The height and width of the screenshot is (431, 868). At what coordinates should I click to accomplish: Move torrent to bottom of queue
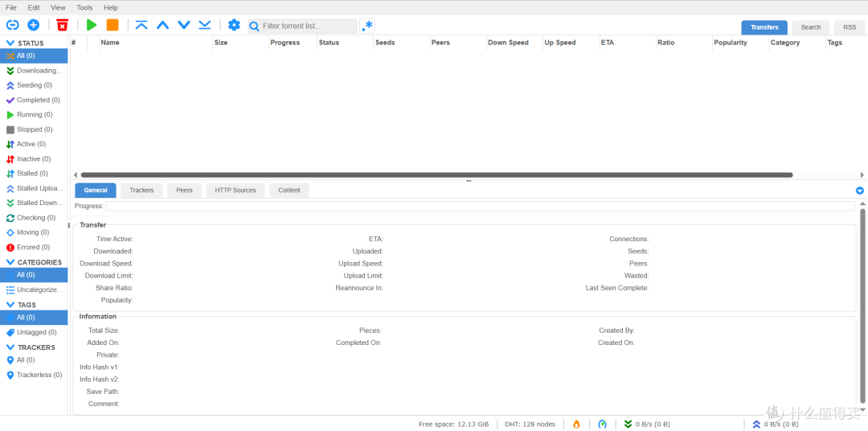click(x=205, y=26)
